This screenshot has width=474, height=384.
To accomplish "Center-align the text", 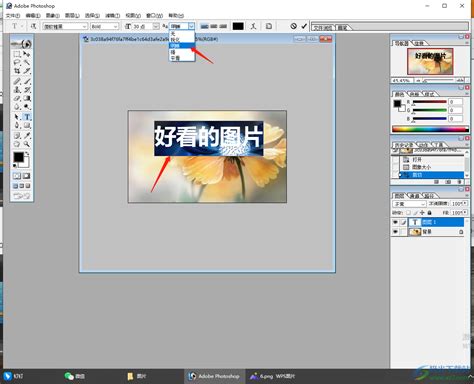I will pos(214,26).
